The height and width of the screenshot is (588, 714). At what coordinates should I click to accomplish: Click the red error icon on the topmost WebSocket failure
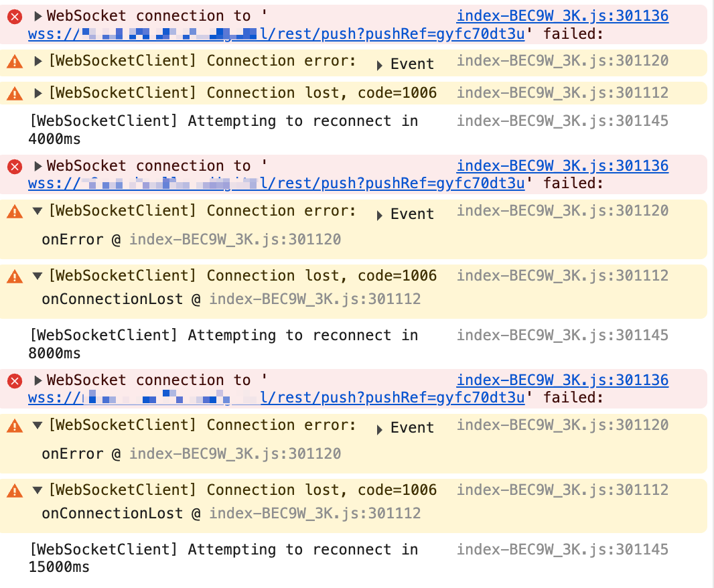[15, 17]
